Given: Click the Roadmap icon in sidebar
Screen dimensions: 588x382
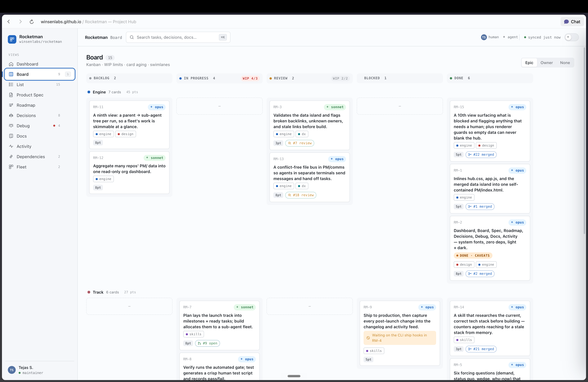Looking at the screenshot, I should point(11,105).
